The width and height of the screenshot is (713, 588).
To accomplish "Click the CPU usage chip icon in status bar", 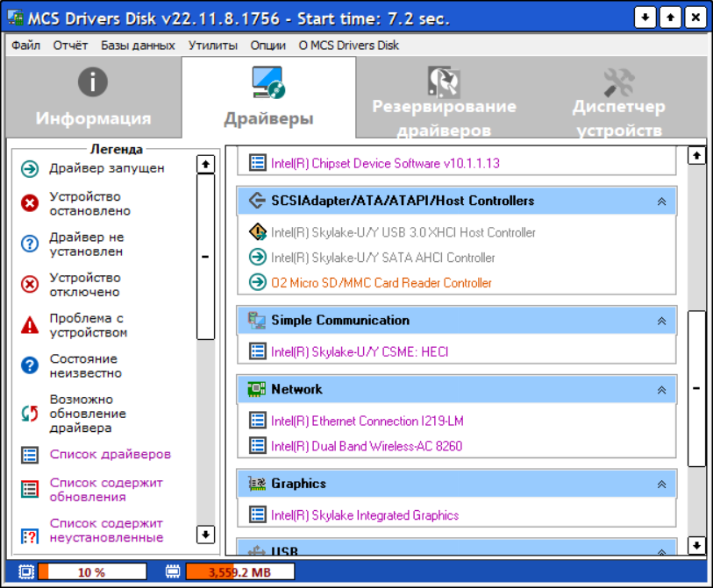I will point(26,572).
